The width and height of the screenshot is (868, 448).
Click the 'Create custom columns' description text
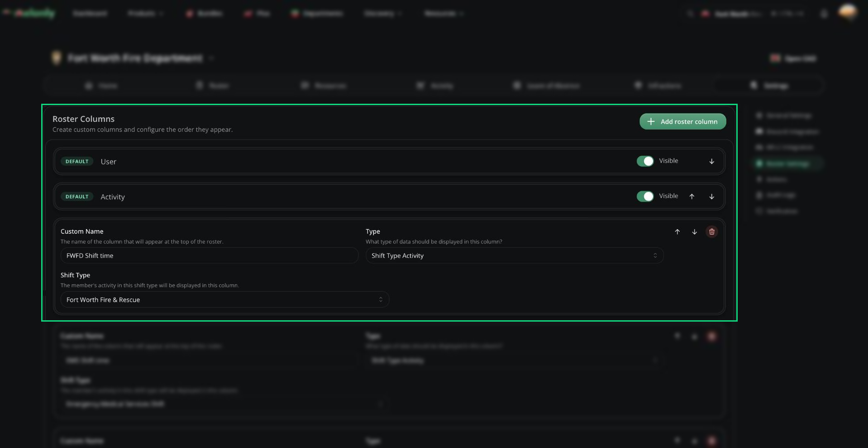coord(143,130)
